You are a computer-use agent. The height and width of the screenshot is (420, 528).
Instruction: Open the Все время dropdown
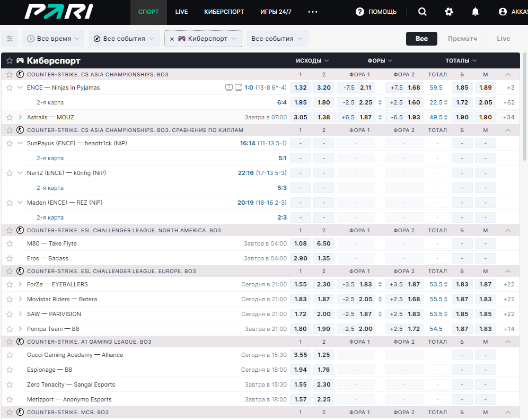(53, 39)
